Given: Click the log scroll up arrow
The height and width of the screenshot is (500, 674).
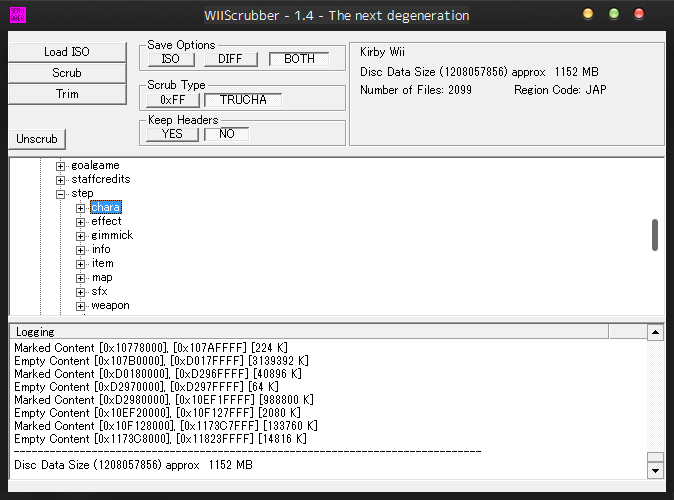Looking at the screenshot, I should (x=655, y=332).
